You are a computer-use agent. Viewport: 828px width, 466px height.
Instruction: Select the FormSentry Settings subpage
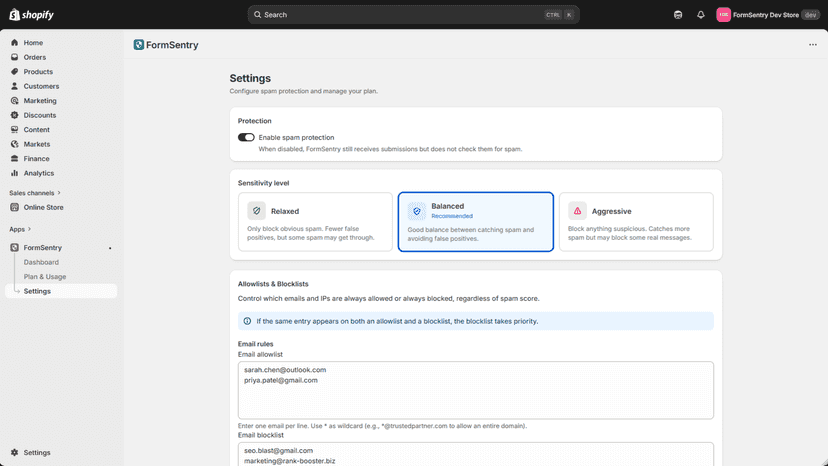(61, 291)
